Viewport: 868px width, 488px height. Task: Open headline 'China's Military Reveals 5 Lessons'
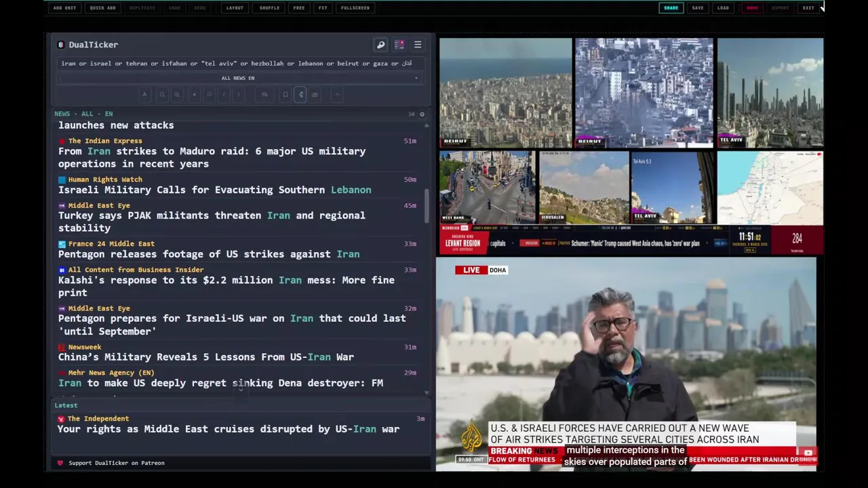[206, 357]
